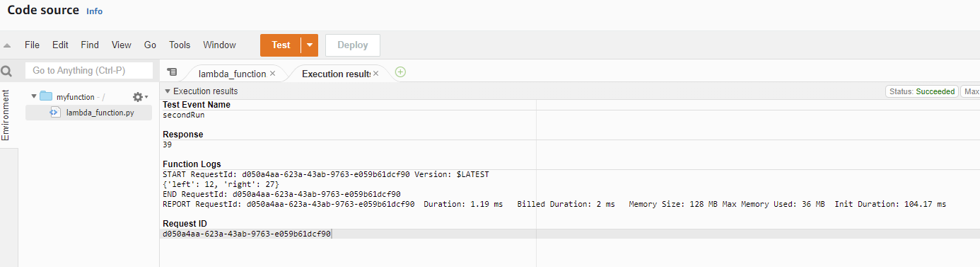Collapse the myfunction folder tree
The image size is (980, 267).
point(33,96)
